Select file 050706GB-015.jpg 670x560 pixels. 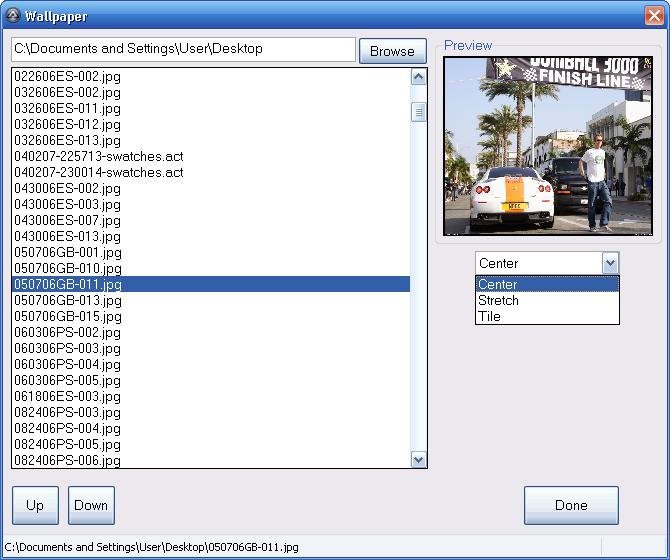coord(211,316)
